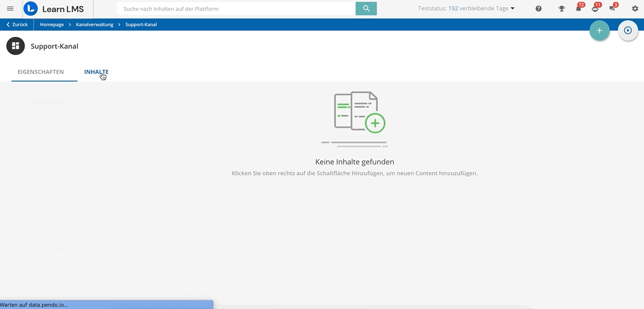Image resolution: width=644 pixels, height=309 pixels.
Task: Switch to the Eigenschaften tab
Action: coord(41,72)
